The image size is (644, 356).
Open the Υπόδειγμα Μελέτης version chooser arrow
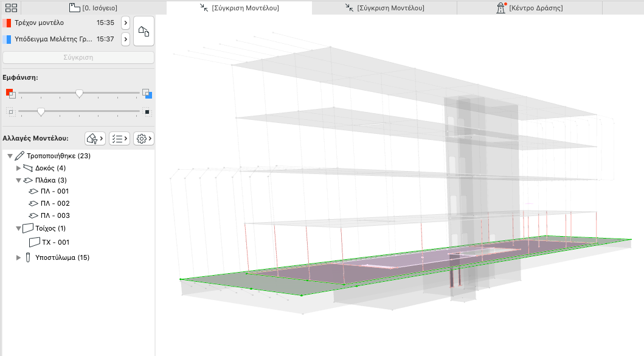point(126,40)
